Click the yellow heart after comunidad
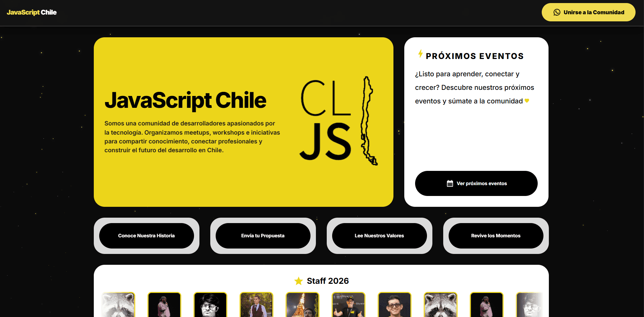The height and width of the screenshot is (317, 644). pos(527,101)
